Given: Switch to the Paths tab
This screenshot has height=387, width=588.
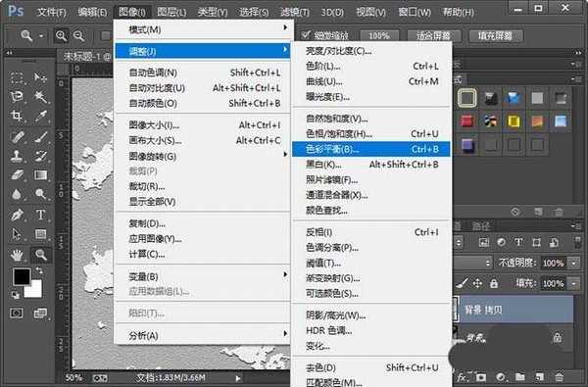Looking at the screenshot, I should [480, 226].
